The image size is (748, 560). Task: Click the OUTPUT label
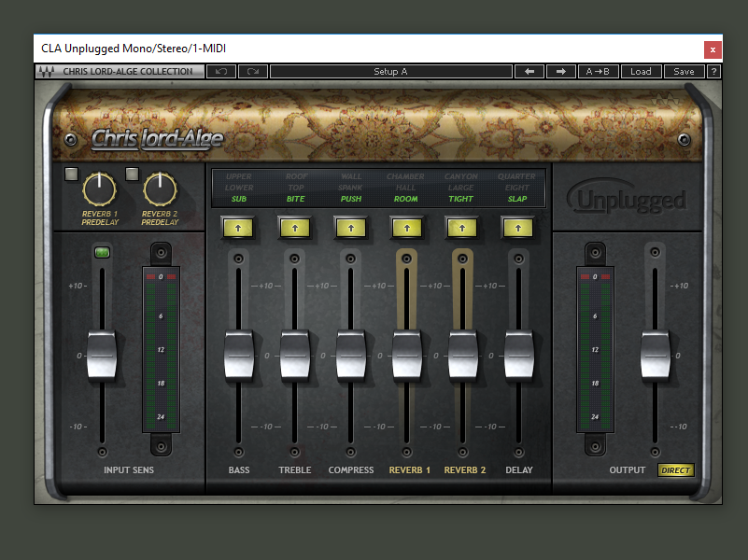coord(628,469)
